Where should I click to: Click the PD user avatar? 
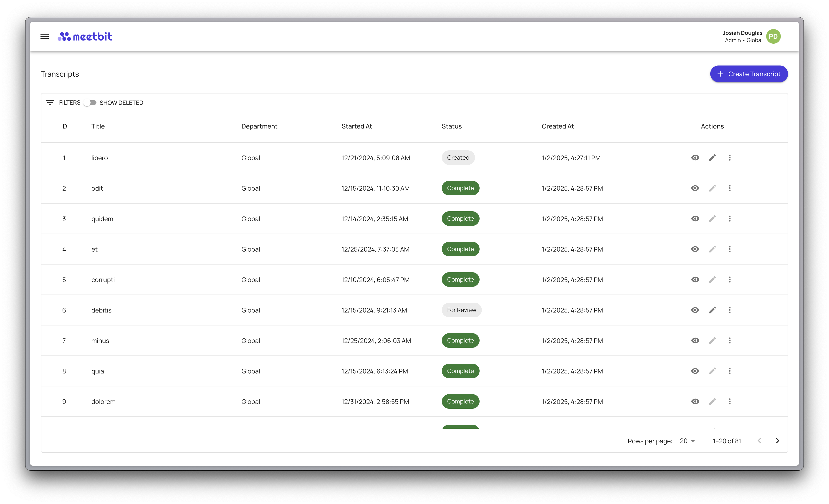pos(773,36)
